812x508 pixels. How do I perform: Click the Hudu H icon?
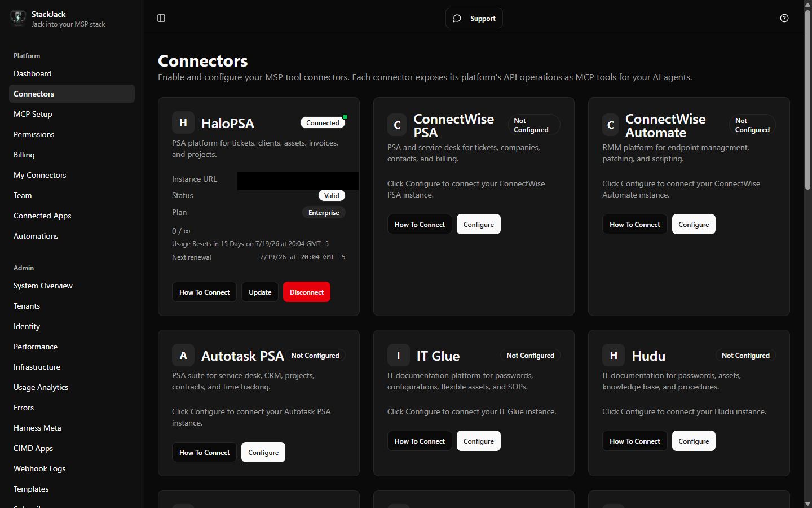(x=614, y=355)
